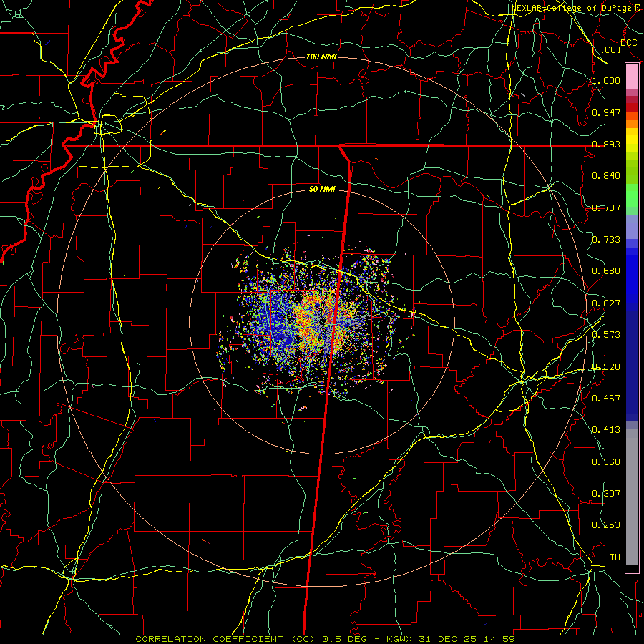Click the bright green segment of the color bar

click(x=632, y=195)
